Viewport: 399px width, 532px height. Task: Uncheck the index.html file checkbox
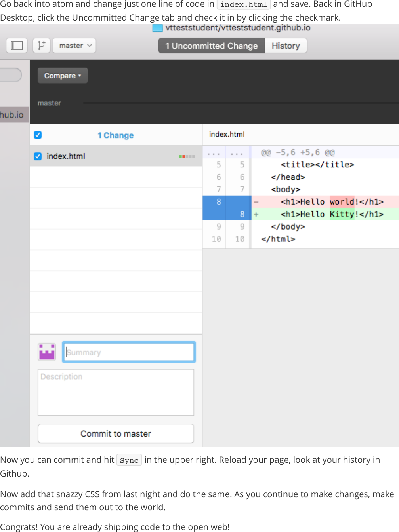click(38, 156)
